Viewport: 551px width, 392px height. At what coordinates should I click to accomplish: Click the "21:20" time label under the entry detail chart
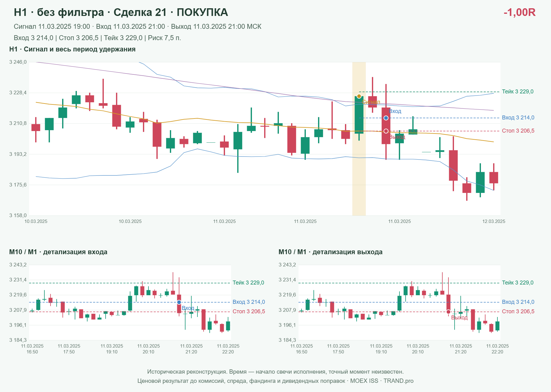tap(191, 352)
